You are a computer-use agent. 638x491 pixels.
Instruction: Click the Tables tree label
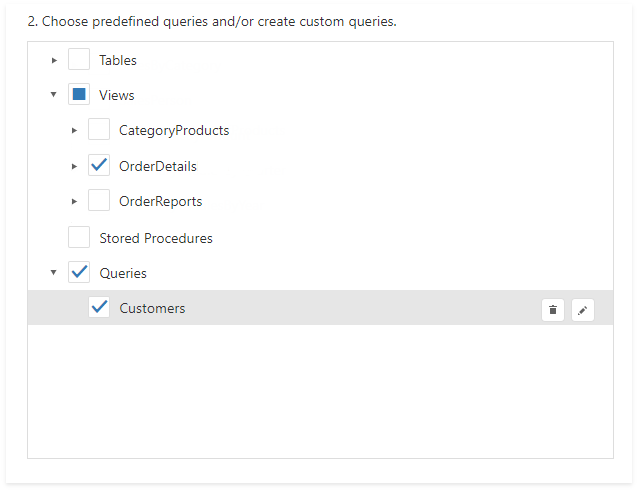pos(118,60)
